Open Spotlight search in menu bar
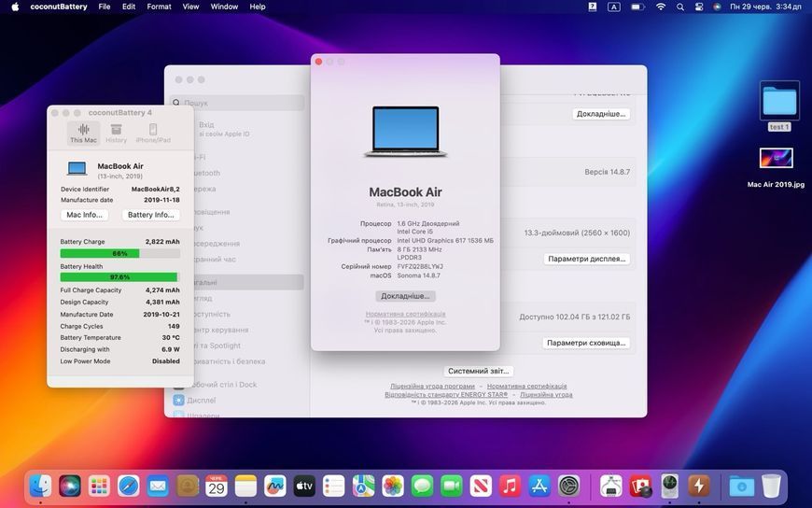 680,7
